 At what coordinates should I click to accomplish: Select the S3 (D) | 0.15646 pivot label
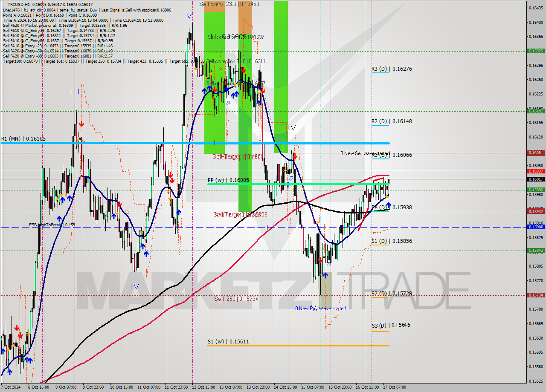391,325
